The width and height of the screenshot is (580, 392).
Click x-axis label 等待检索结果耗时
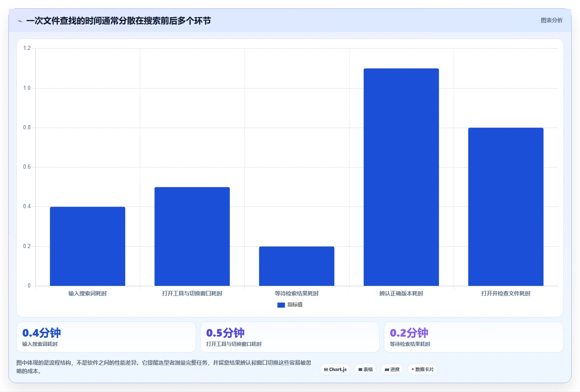tap(297, 293)
